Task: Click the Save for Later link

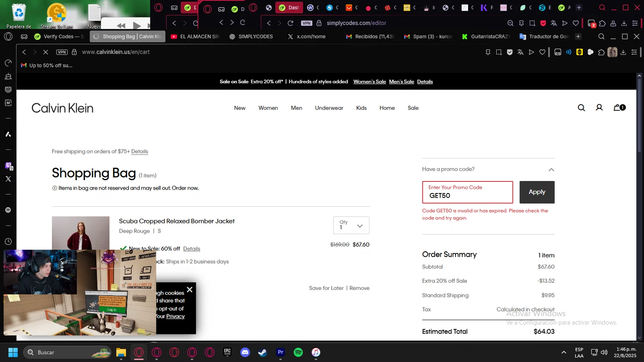Action: pyautogui.click(x=326, y=288)
